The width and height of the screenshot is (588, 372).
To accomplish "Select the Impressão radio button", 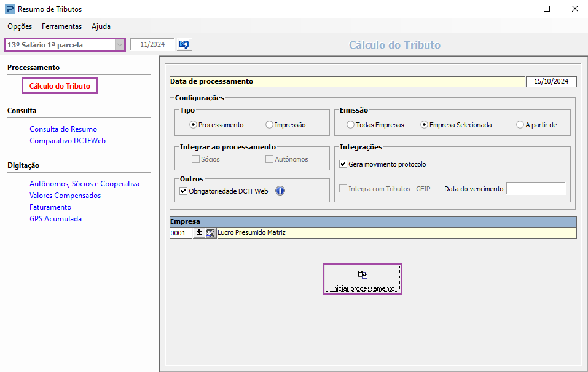I will [269, 125].
